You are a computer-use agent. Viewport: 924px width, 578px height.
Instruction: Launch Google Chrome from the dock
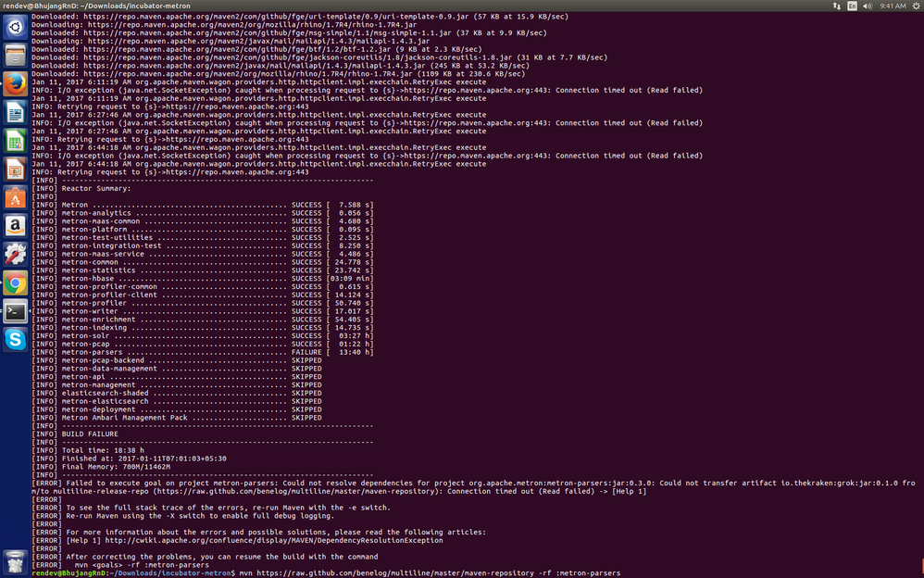16,282
